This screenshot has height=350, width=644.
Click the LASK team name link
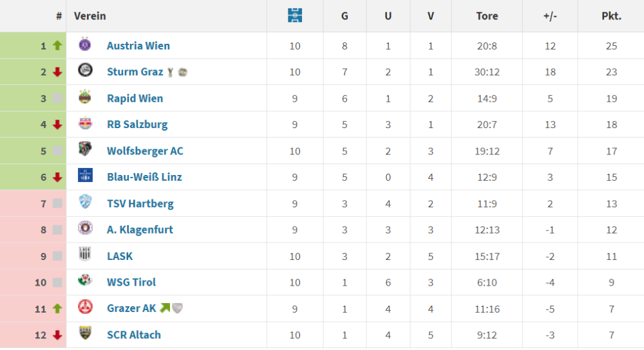120,256
